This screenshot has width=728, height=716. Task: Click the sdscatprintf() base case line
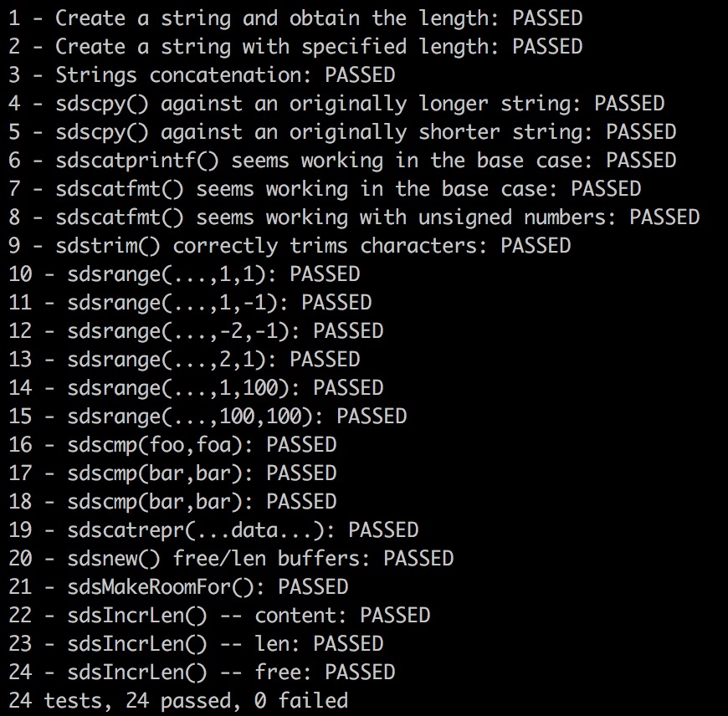click(342, 161)
